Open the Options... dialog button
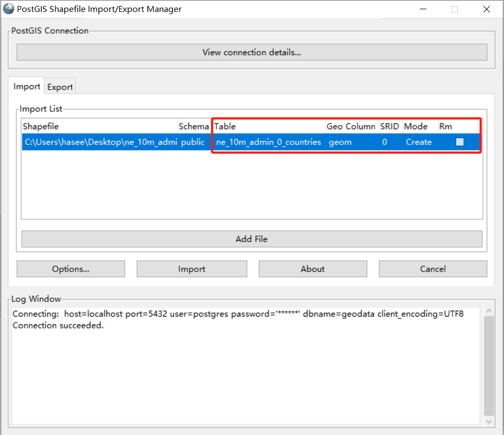 click(x=71, y=269)
